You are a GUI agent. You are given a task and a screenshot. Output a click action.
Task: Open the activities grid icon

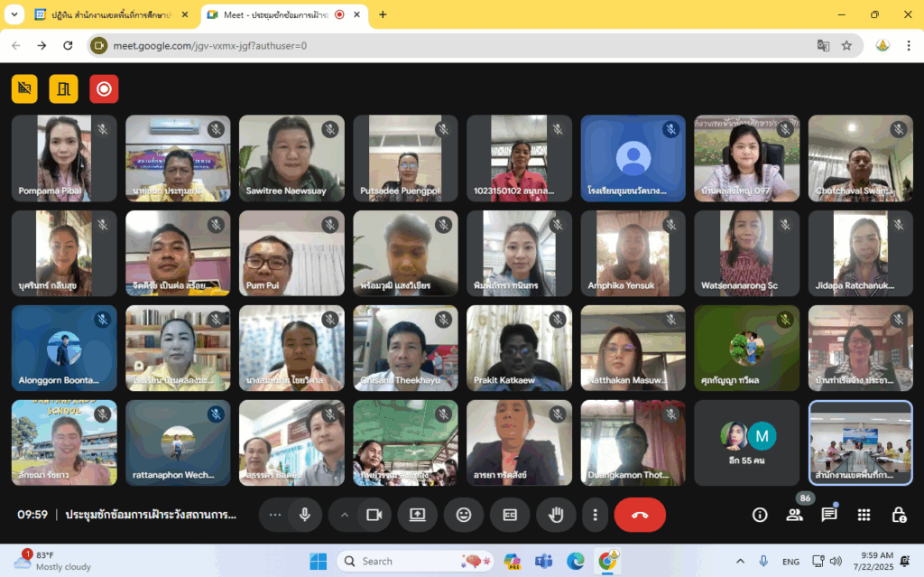(864, 515)
